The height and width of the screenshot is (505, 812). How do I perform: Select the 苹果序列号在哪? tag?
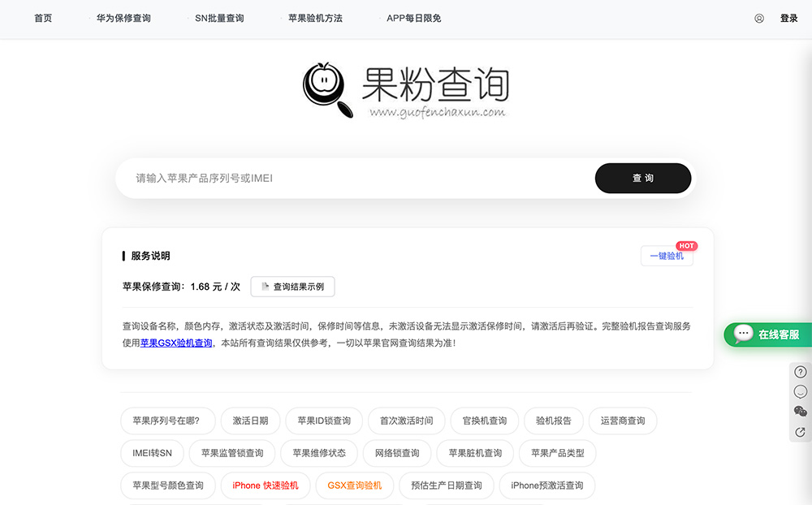click(x=168, y=421)
